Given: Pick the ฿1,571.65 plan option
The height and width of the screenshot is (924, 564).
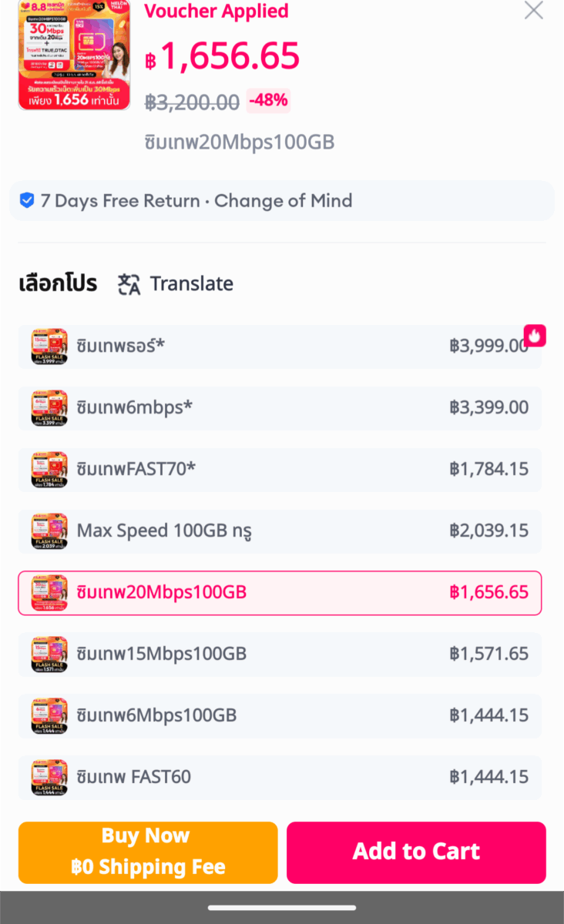Looking at the screenshot, I should click(280, 654).
